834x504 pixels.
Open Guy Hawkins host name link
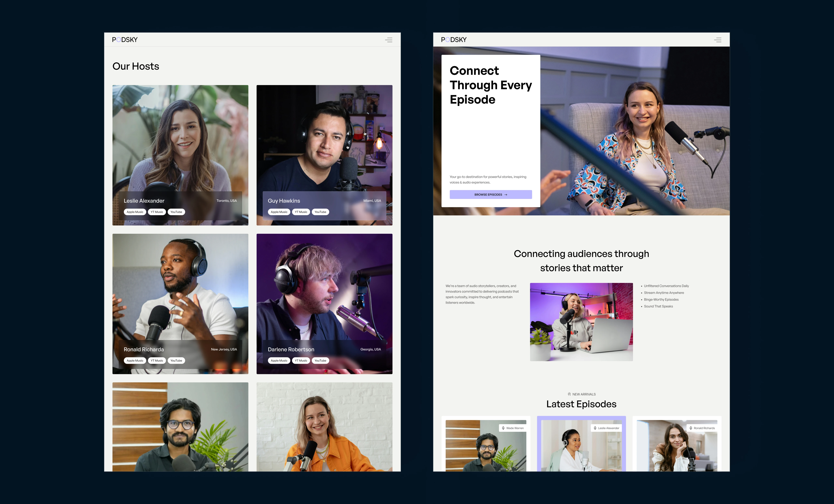point(284,201)
